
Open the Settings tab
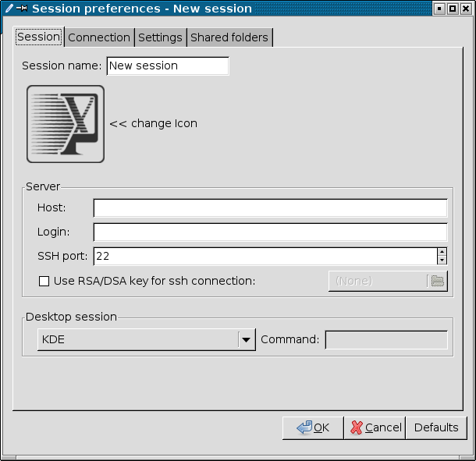click(160, 37)
